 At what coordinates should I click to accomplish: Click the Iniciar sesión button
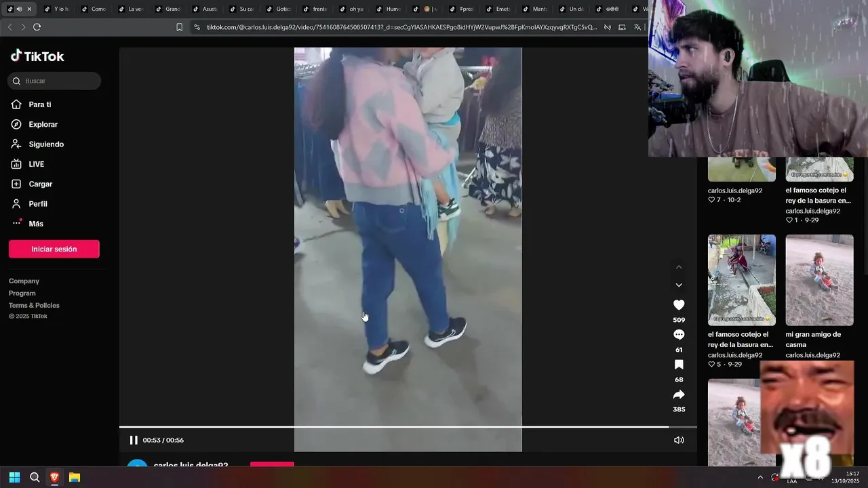54,249
